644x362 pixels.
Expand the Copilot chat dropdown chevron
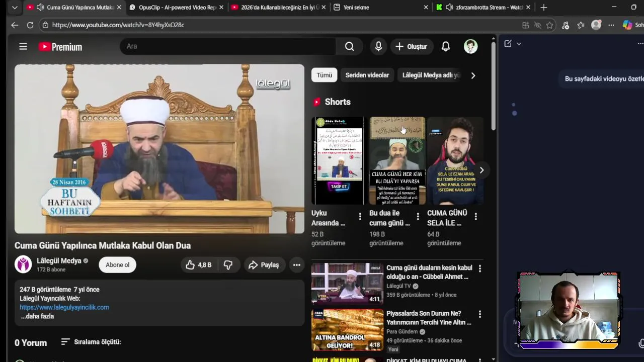tap(519, 44)
